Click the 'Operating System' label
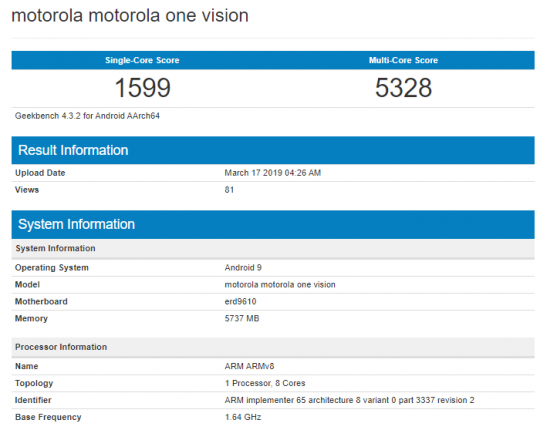This screenshot has width=540, height=430. [52, 268]
